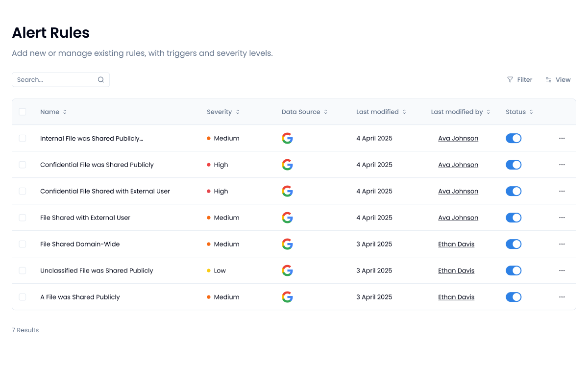Click the Status column header
The width and height of the screenshot is (588, 392).
pyautogui.click(x=519, y=112)
